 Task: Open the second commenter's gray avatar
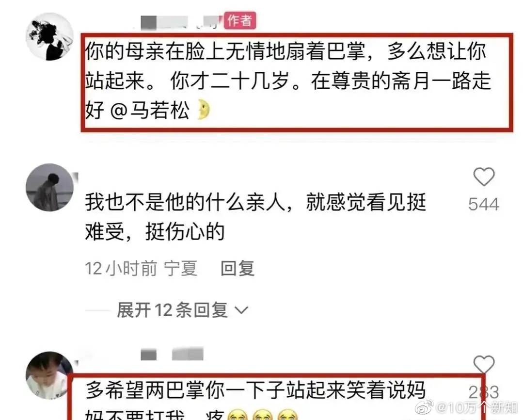point(50,187)
